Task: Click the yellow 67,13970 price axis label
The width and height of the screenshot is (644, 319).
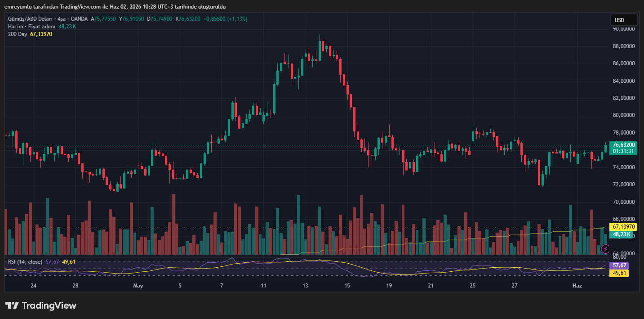Action: tap(624, 227)
